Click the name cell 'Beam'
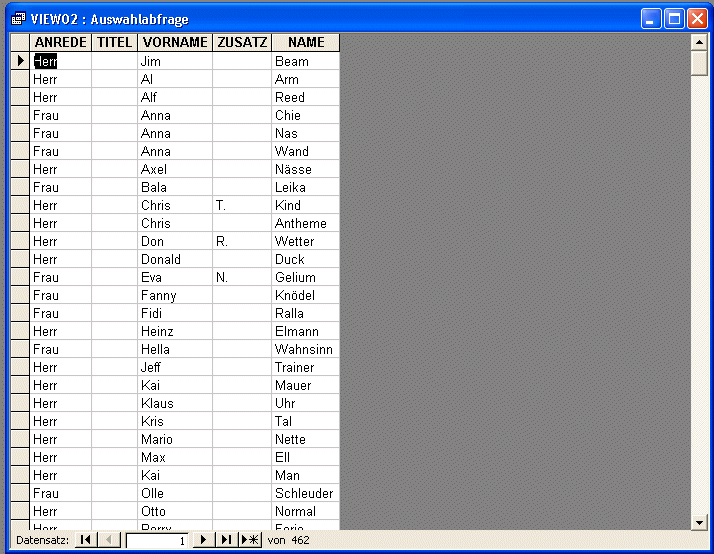Image resolution: width=714 pixels, height=554 pixels. click(x=306, y=61)
